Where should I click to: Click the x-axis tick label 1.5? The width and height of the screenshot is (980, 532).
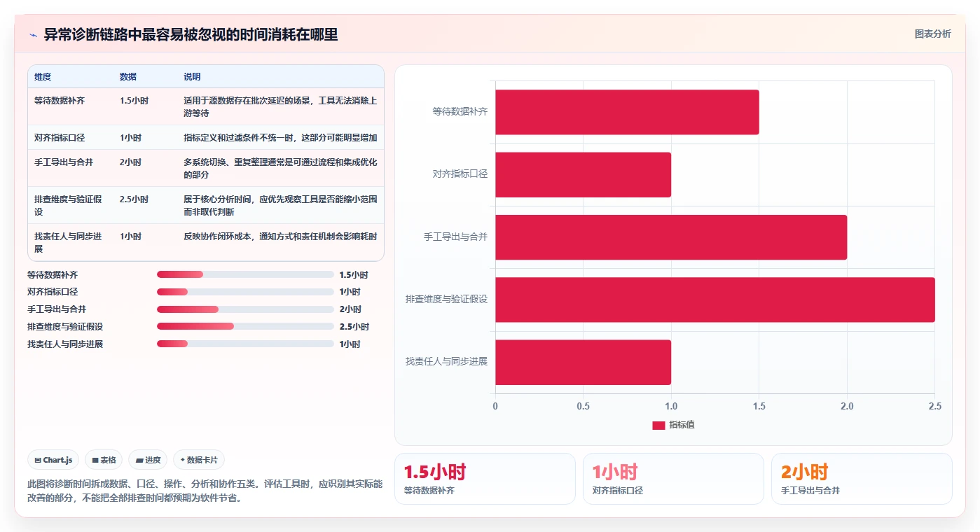tap(759, 406)
